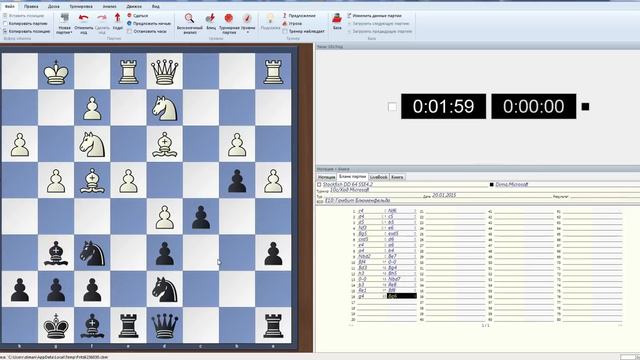Click the Ходи! red up-arrow icon
The image size is (640, 360).
coord(118,18)
